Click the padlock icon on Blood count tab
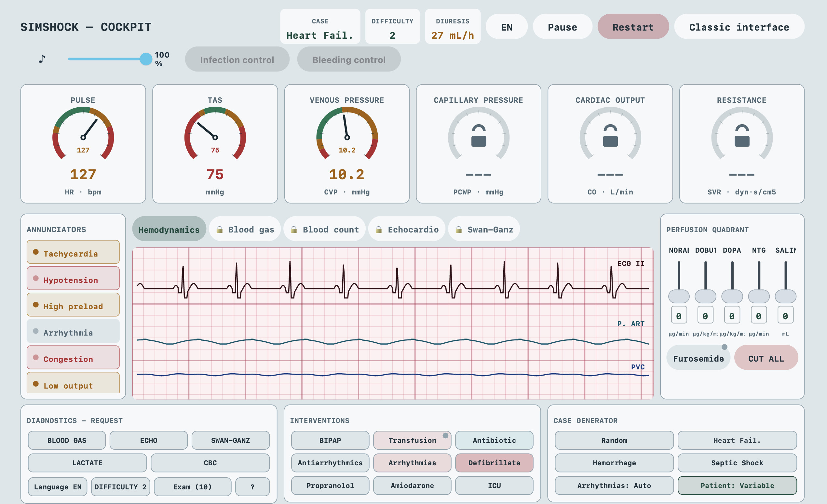 point(294,230)
